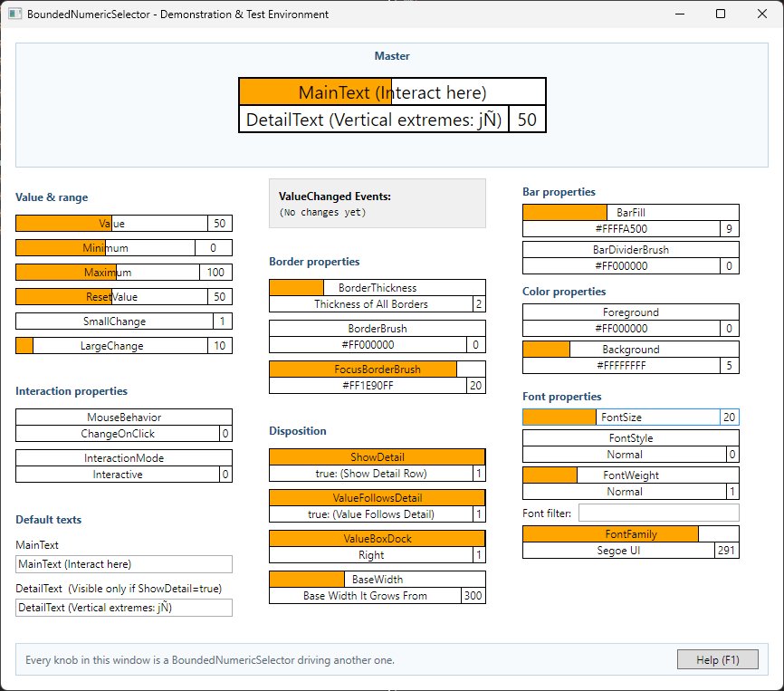This screenshot has width=784, height=691.
Task: Click the Interactive detail row
Action: [118, 475]
